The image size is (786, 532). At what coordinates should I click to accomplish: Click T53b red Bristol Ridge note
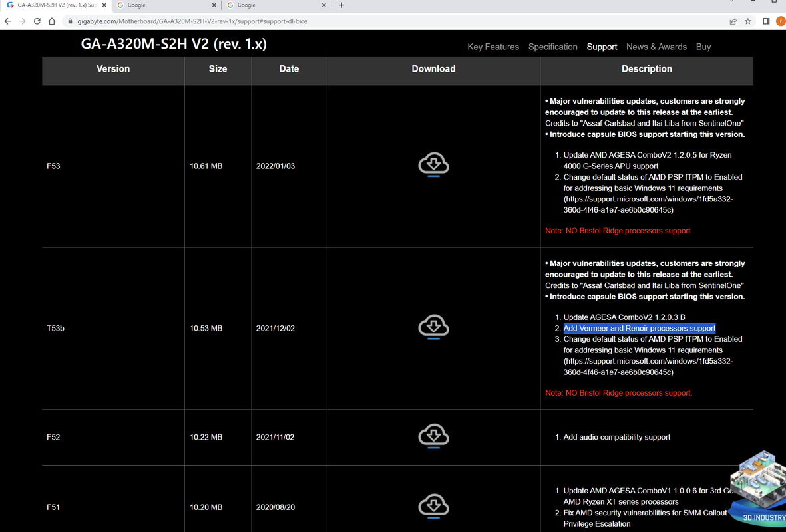coord(618,393)
